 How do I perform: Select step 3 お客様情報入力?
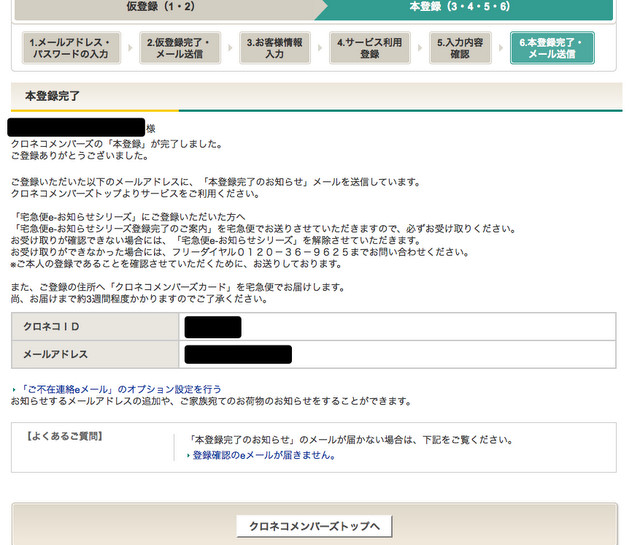point(275,48)
